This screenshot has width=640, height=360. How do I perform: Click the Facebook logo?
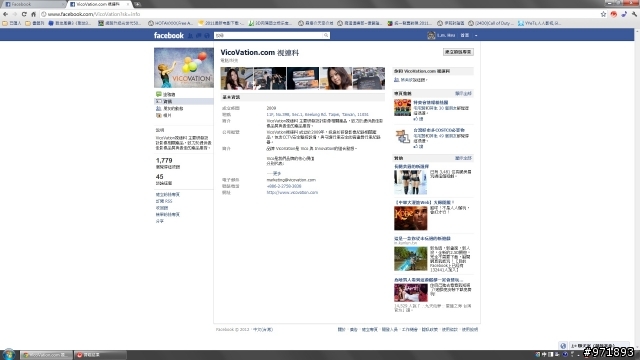pos(169,36)
